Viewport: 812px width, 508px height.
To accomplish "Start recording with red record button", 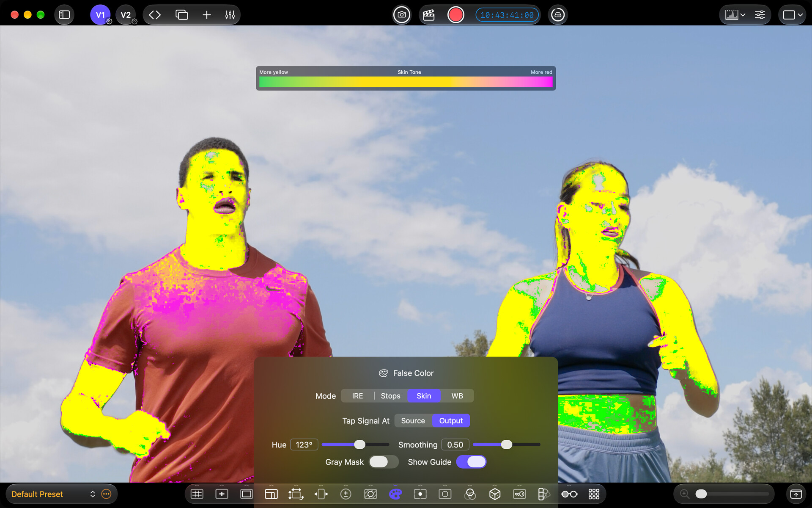I will [455, 15].
